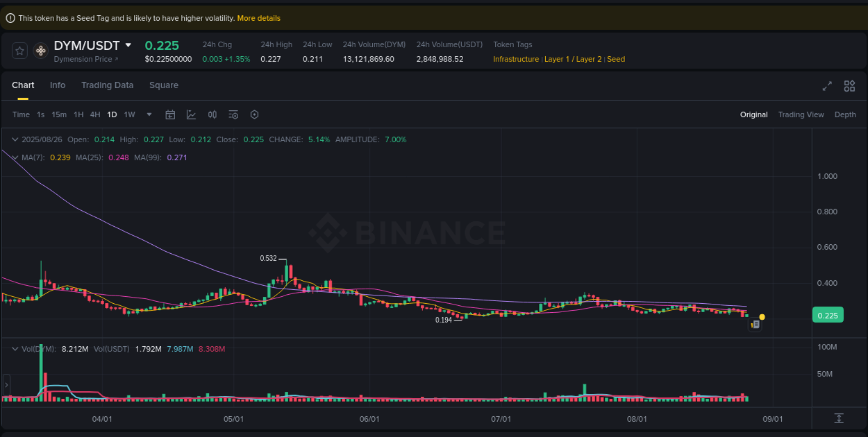The image size is (868, 437).
Task: Click the indicator settings icon
Action: (233, 114)
